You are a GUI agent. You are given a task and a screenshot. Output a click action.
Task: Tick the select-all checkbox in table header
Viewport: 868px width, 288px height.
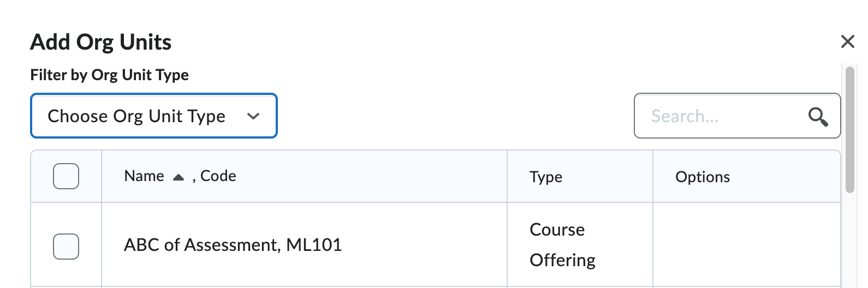pyautogui.click(x=66, y=176)
